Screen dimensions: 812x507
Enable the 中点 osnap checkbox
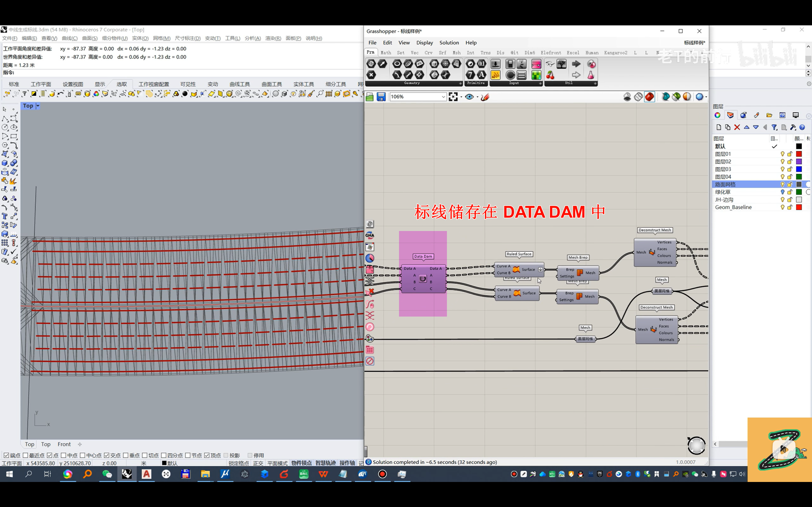click(x=63, y=455)
